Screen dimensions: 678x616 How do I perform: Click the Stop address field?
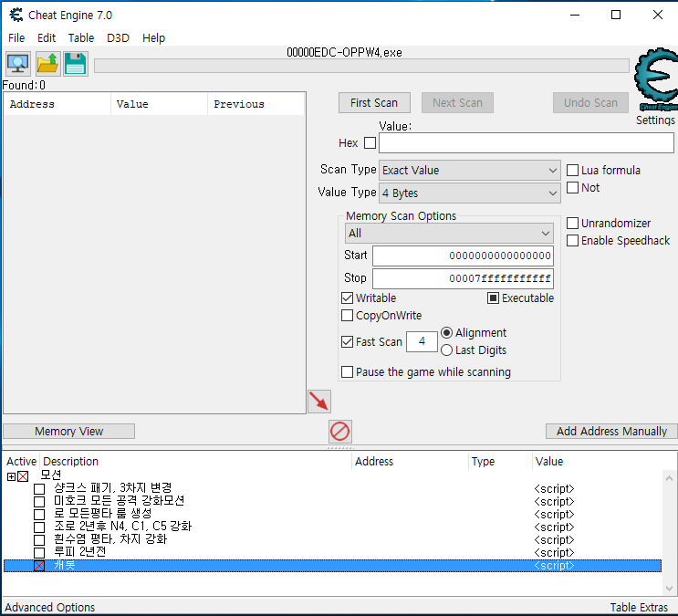tap(463, 278)
